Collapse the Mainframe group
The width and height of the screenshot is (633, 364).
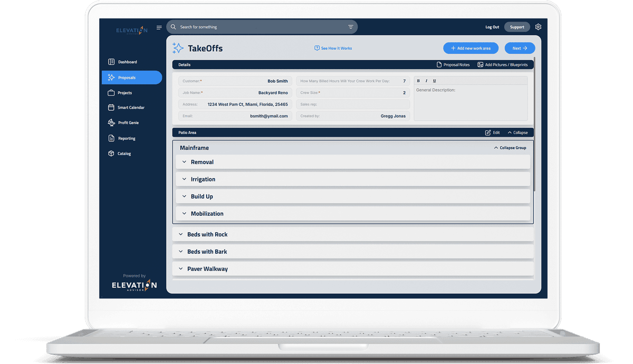(510, 148)
